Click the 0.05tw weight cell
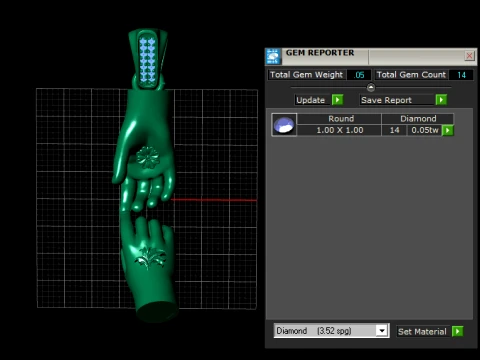480x360 pixels. [x=425, y=130]
